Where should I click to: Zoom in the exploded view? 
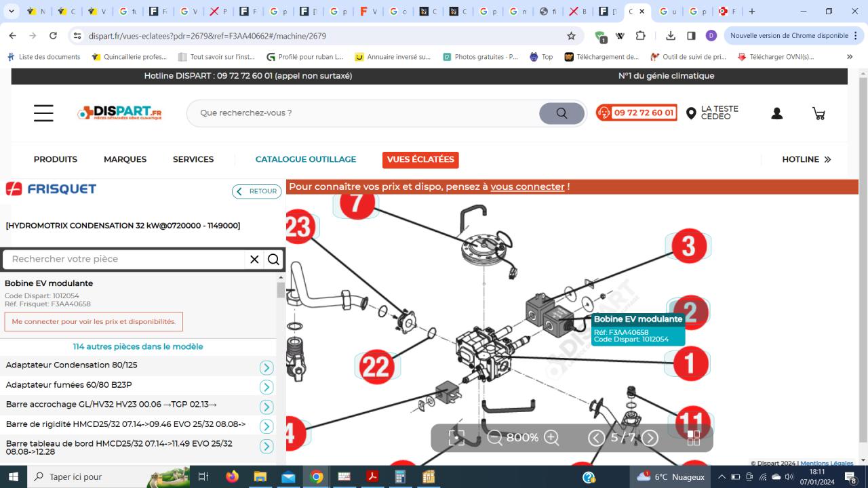click(x=552, y=438)
